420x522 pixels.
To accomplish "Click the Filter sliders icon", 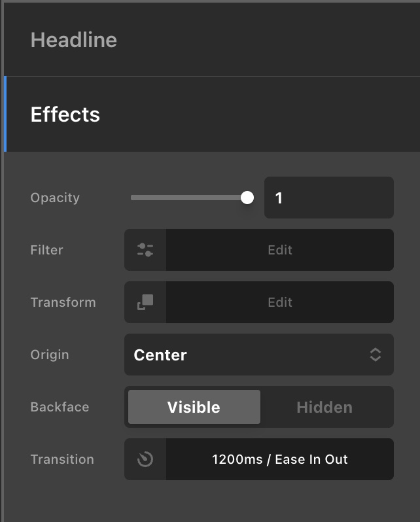I will (145, 250).
